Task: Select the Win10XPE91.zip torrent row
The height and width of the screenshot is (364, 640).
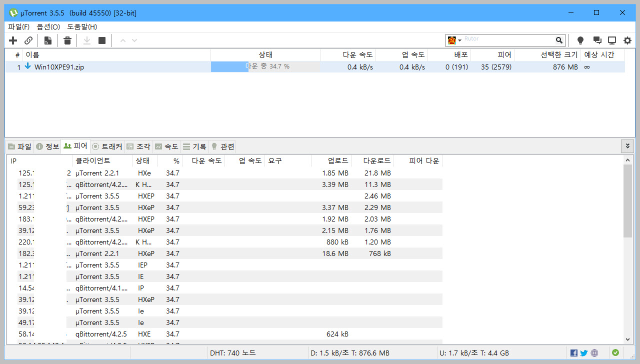Action: click(315, 67)
